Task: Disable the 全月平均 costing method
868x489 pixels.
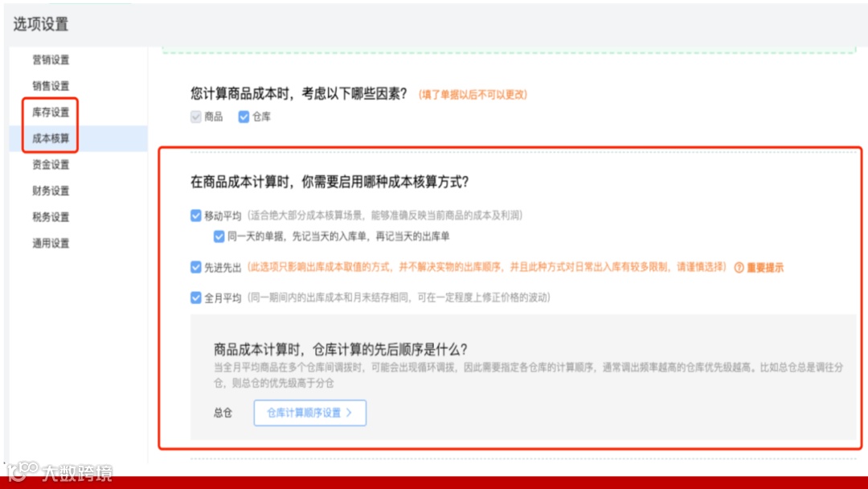Action: tap(195, 298)
